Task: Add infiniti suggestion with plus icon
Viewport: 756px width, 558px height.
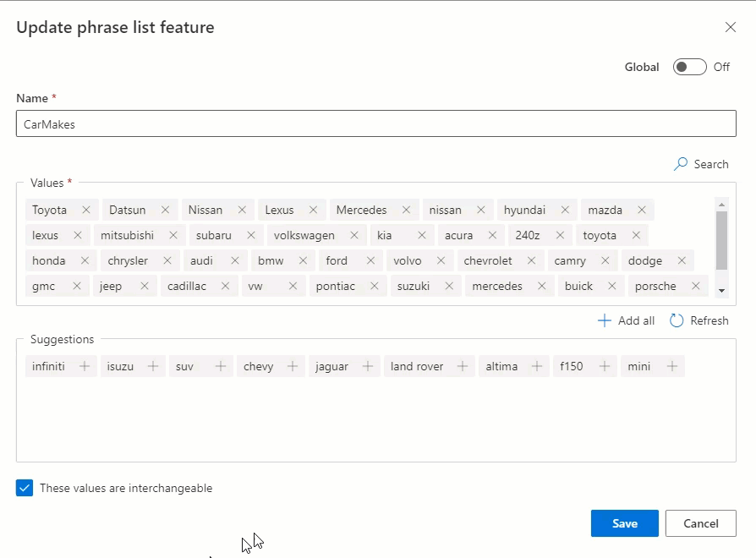Action: coord(85,366)
